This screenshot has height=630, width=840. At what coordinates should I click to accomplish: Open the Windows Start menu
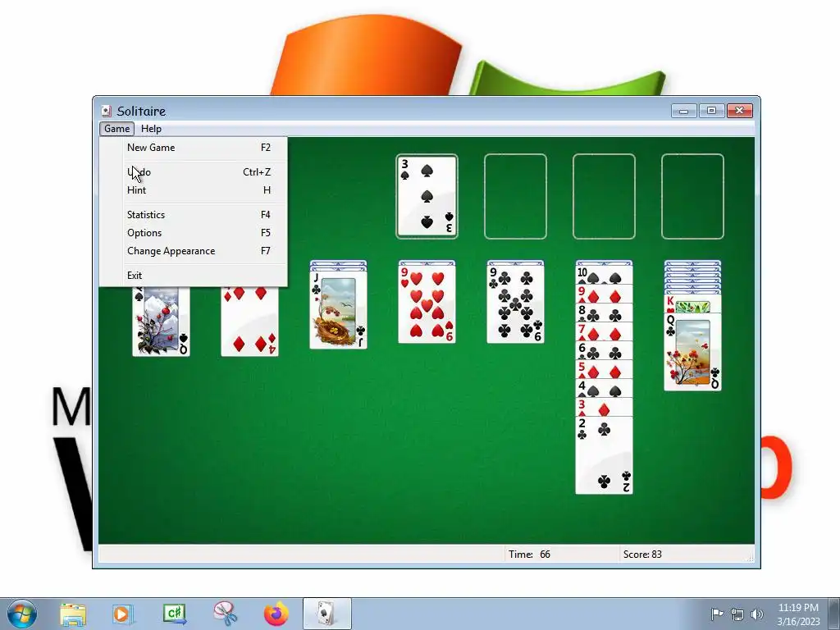(22, 614)
